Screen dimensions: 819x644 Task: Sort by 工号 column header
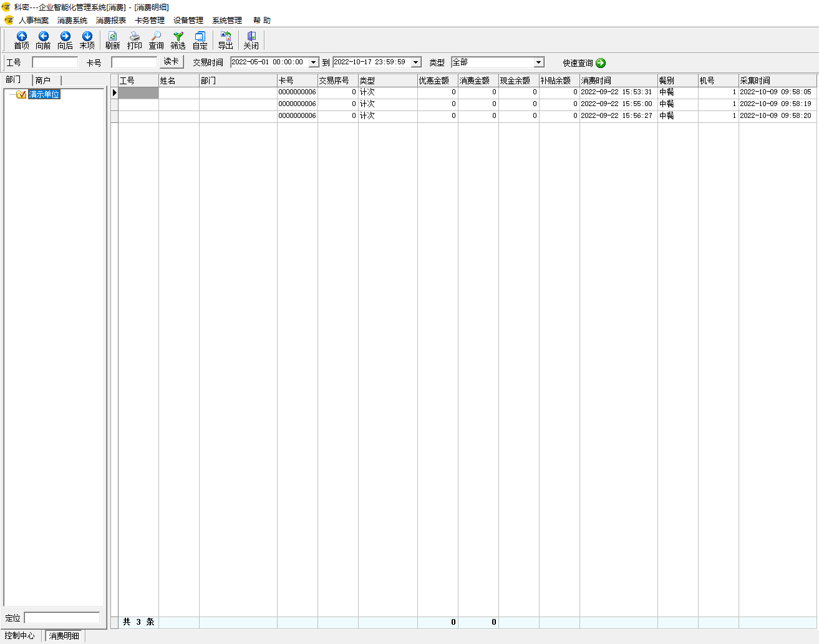click(138, 80)
